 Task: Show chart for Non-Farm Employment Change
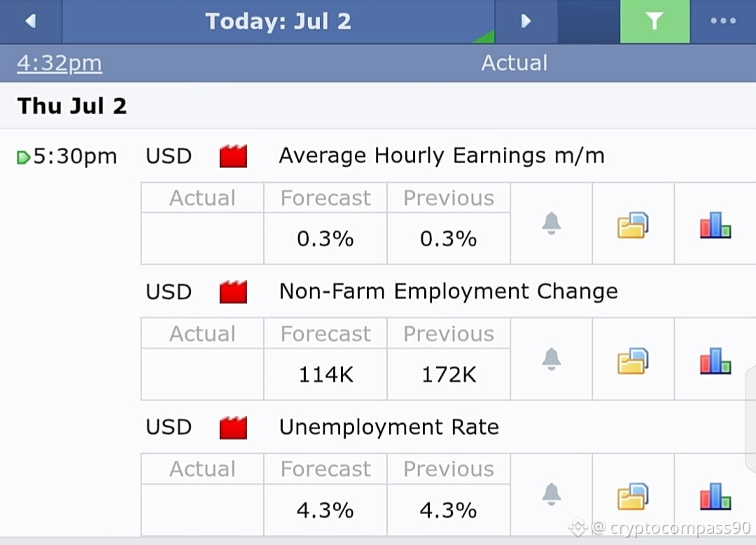pyautogui.click(x=715, y=360)
